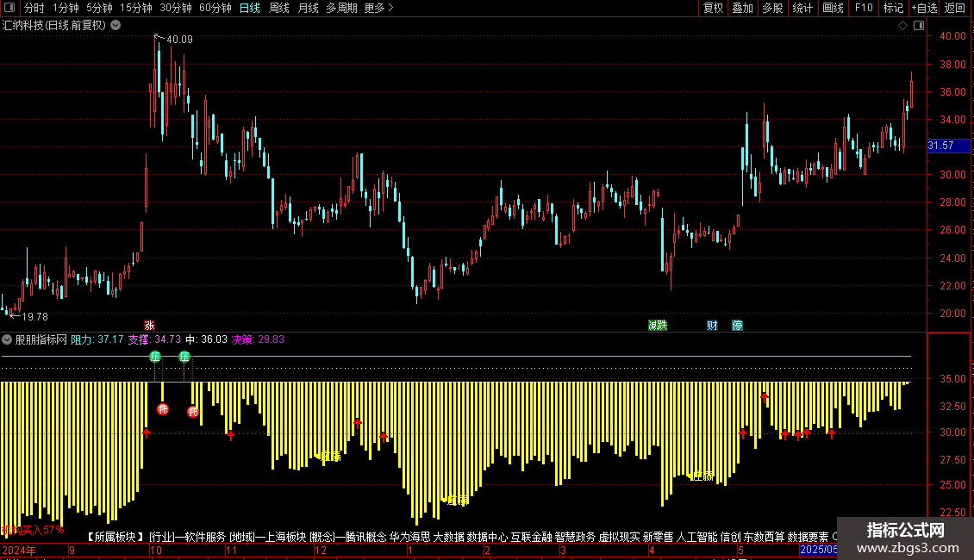974x560 pixels.
Task: Click the 中: 36.03 value
Action: click(206, 339)
